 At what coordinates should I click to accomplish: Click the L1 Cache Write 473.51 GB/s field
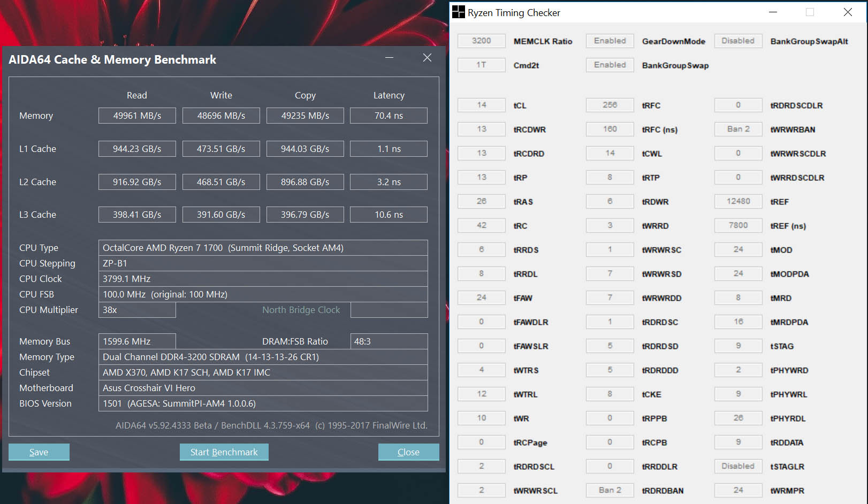[221, 149]
